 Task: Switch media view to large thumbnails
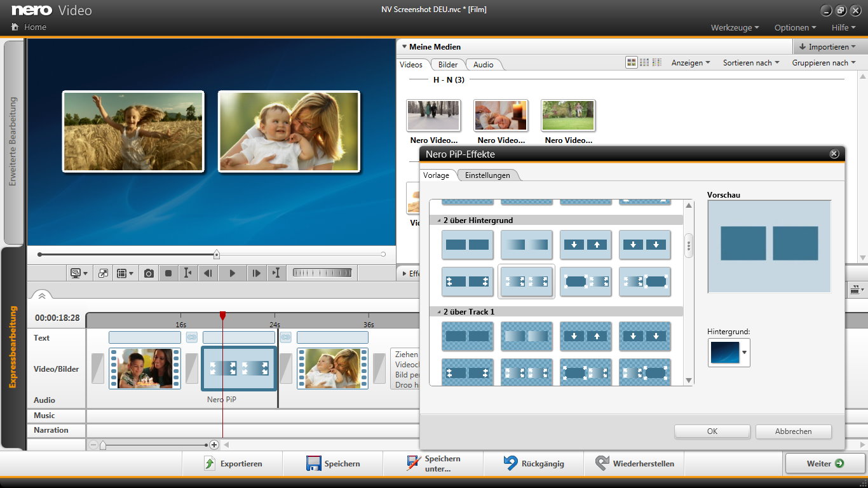tap(631, 62)
